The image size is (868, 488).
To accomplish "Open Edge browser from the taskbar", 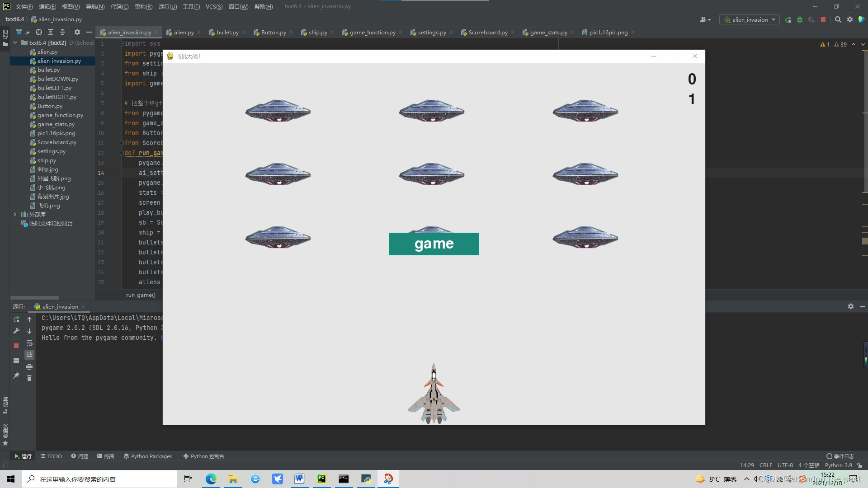I will [211, 479].
